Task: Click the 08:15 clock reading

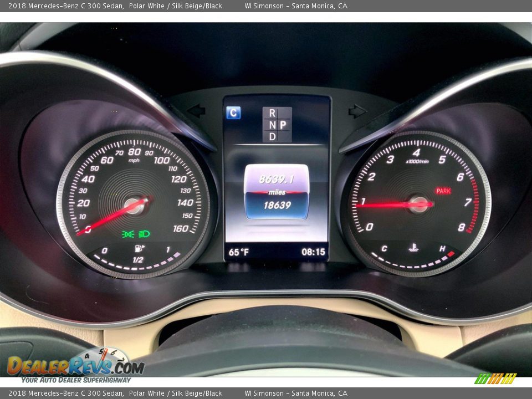Action: [x=313, y=252]
